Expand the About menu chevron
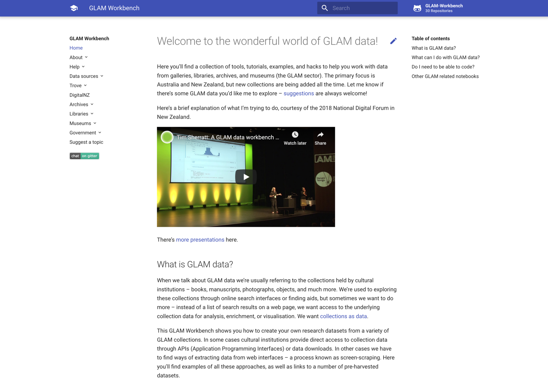 click(86, 57)
